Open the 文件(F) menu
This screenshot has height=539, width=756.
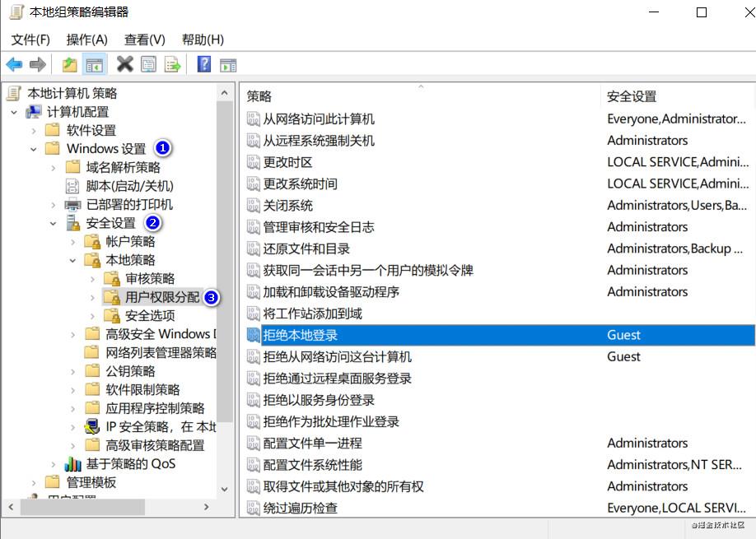[x=30, y=39]
